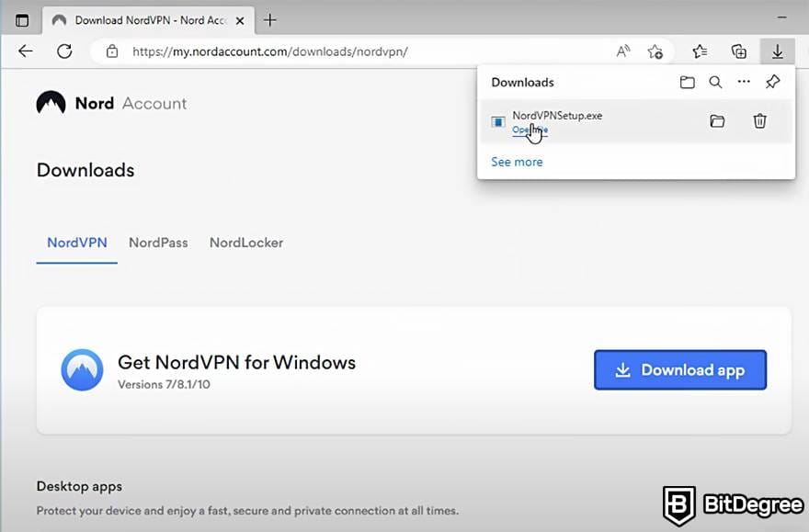Screen dimensions: 809x532
Task: Click the NordVPNSetup.exe file name
Action: tap(557, 116)
